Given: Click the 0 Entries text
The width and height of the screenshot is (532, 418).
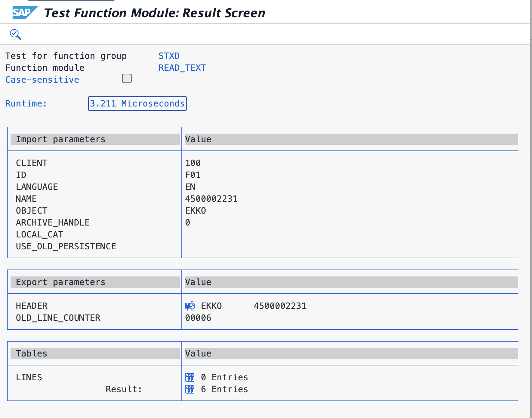Looking at the screenshot, I should click(225, 377).
